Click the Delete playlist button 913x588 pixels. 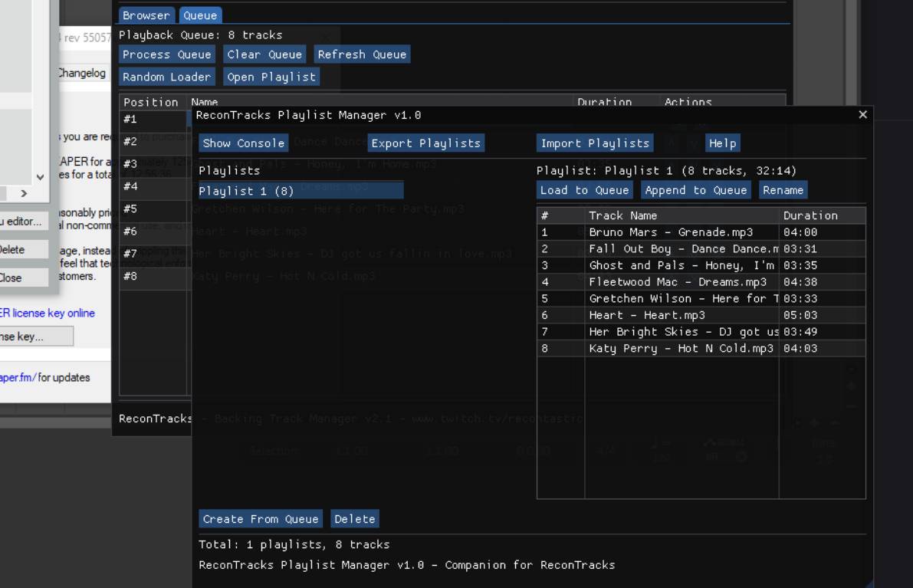click(355, 519)
